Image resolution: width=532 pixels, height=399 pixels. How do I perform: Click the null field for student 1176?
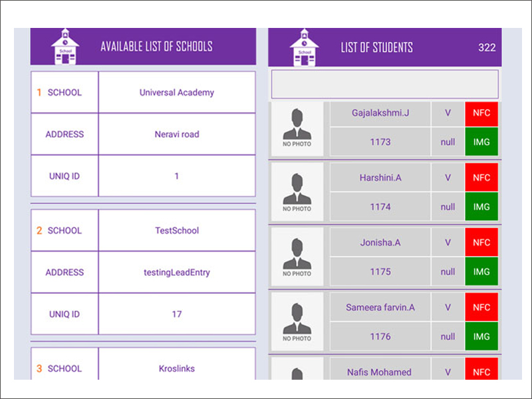pos(448,336)
